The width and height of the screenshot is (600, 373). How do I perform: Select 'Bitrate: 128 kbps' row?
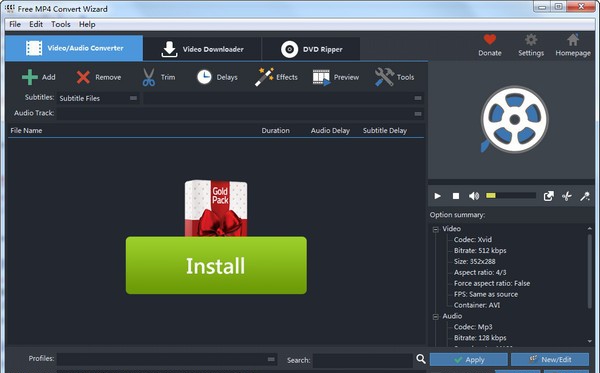point(480,338)
